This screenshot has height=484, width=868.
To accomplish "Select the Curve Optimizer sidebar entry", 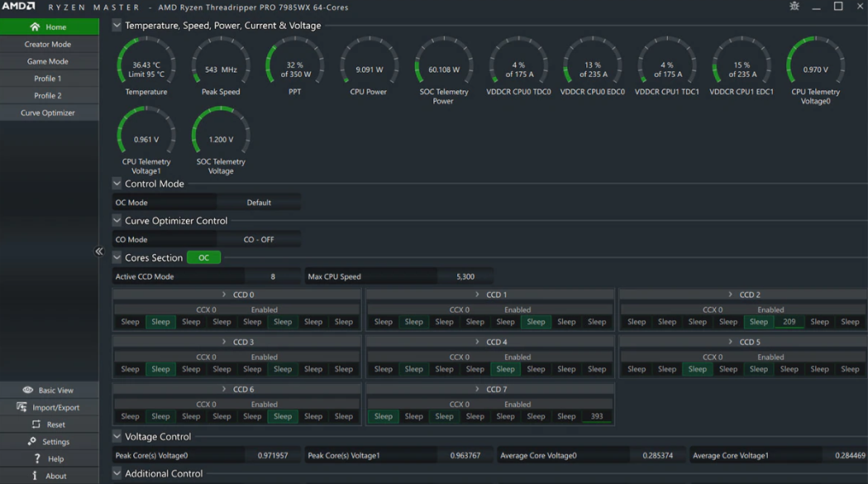I will click(x=48, y=113).
